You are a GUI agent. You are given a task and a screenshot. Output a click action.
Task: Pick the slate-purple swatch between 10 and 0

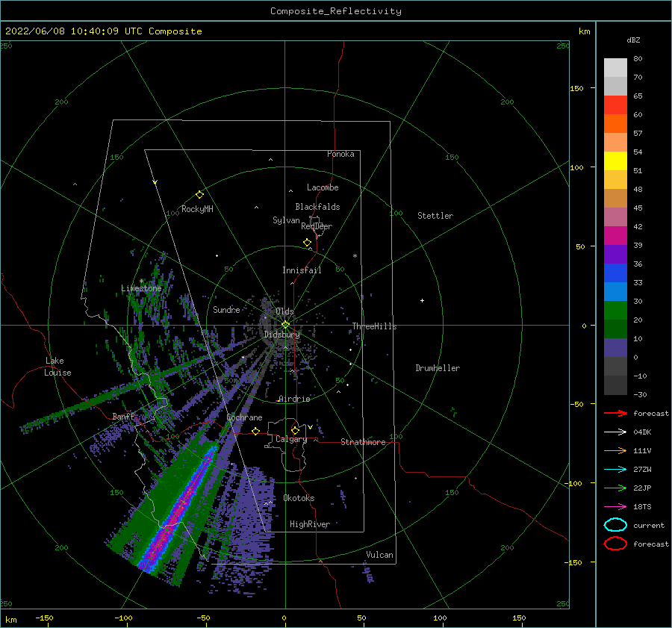pos(615,348)
